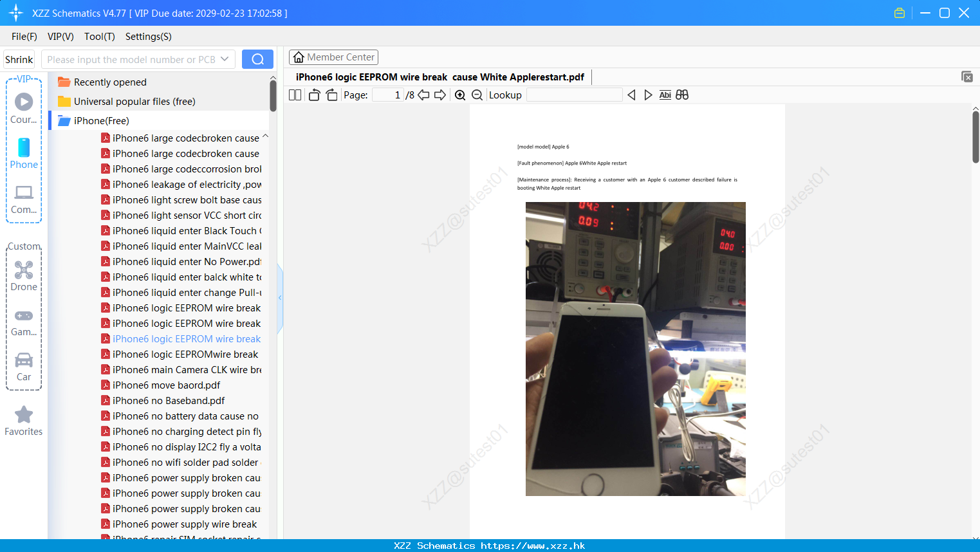Open iPhone6 main Camera CLK file
Viewport: 980px width, 552px height.
[x=181, y=370]
